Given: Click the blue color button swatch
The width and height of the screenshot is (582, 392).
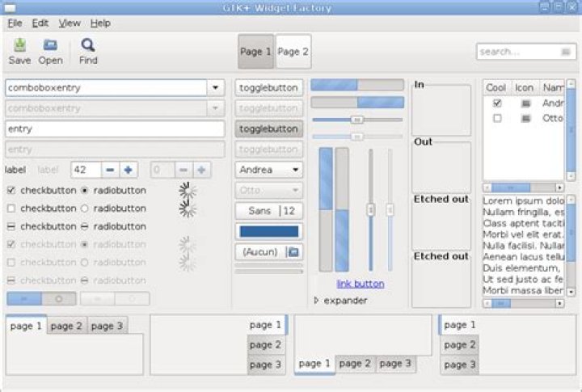Looking at the screenshot, I should coord(269,232).
